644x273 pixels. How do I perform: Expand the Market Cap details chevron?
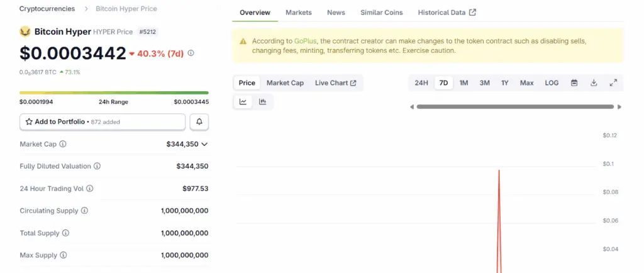[204, 144]
